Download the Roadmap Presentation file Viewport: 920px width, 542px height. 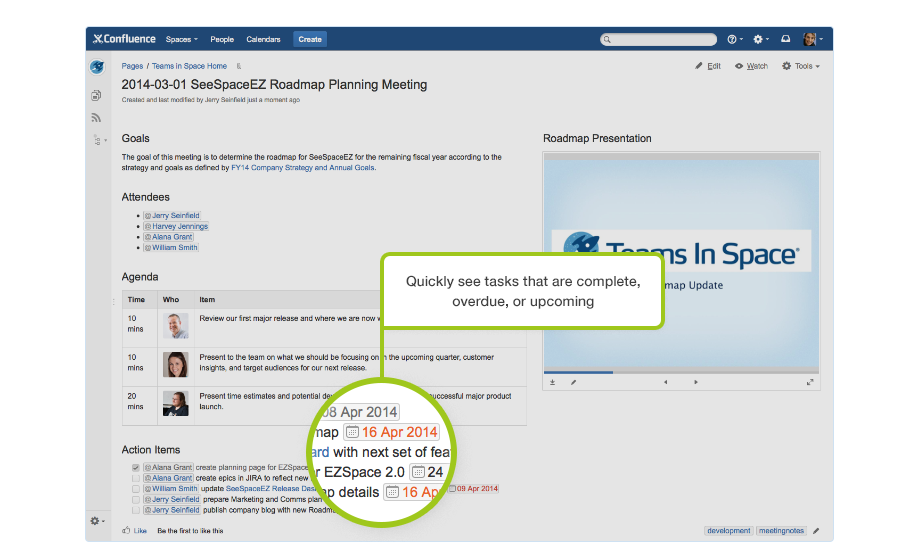tap(552, 382)
